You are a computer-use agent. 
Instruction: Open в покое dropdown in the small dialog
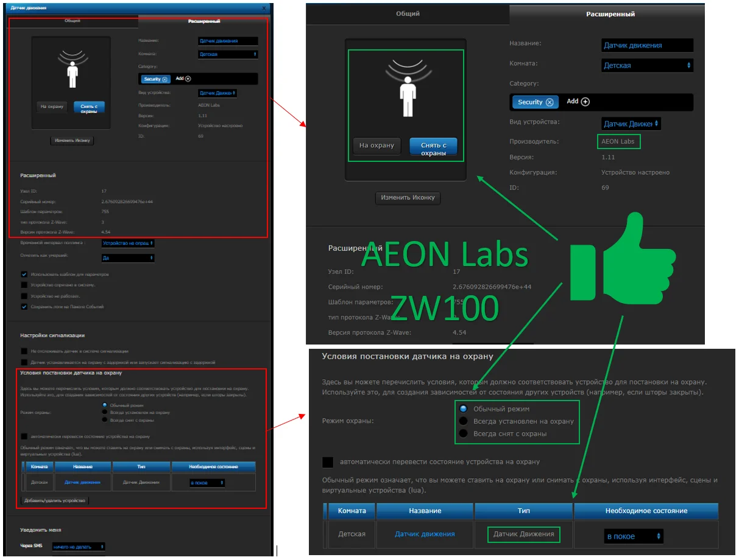(207, 483)
